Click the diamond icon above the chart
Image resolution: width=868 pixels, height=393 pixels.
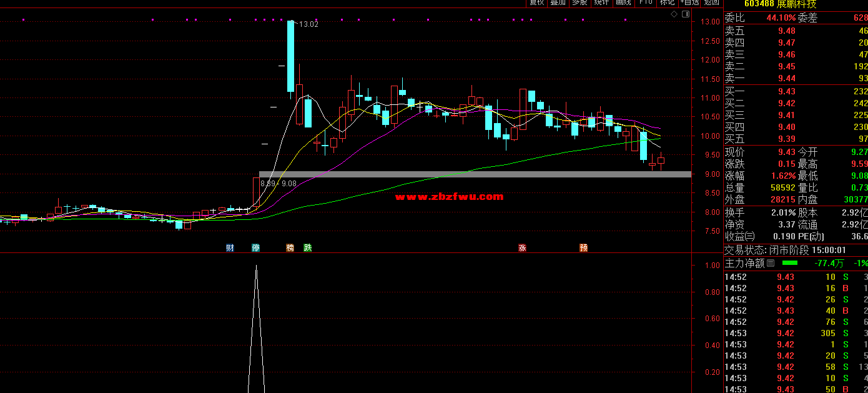click(674, 14)
